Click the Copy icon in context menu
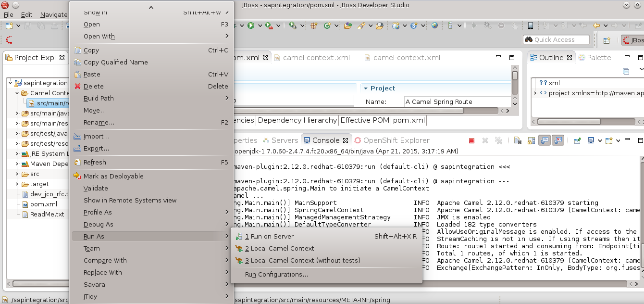Viewport: 644px width, 304px height. tap(77, 50)
